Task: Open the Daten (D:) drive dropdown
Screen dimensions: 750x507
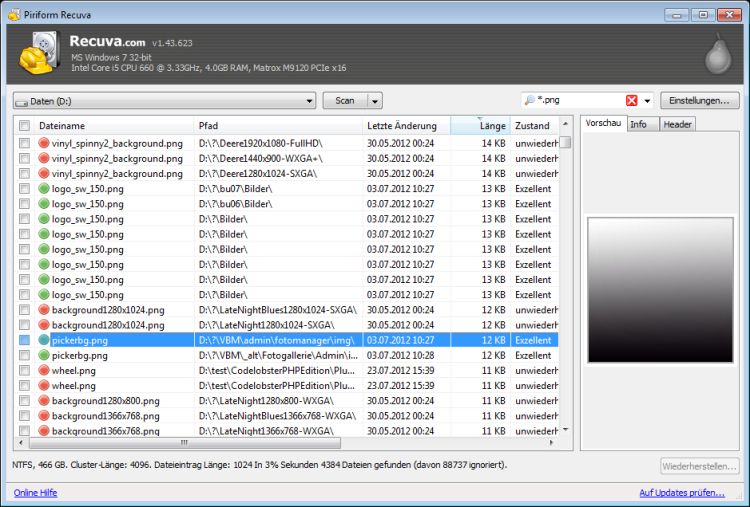Action: point(309,101)
